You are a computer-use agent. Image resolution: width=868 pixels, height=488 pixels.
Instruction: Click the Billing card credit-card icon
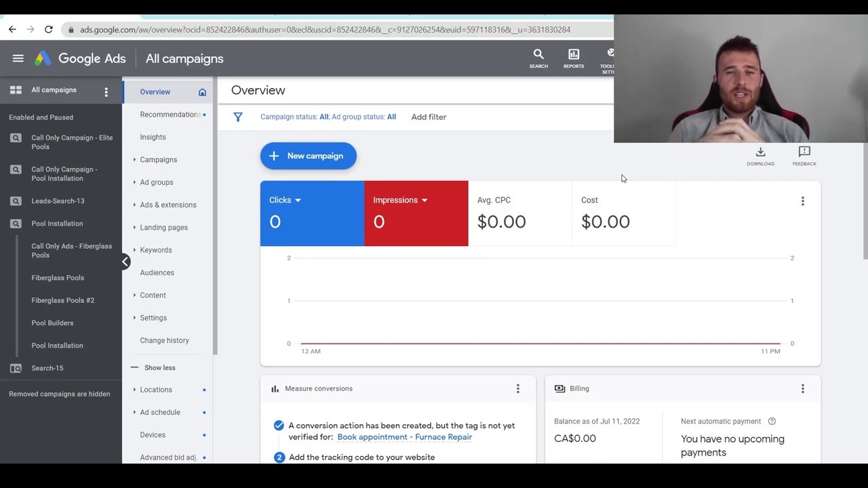click(x=559, y=388)
